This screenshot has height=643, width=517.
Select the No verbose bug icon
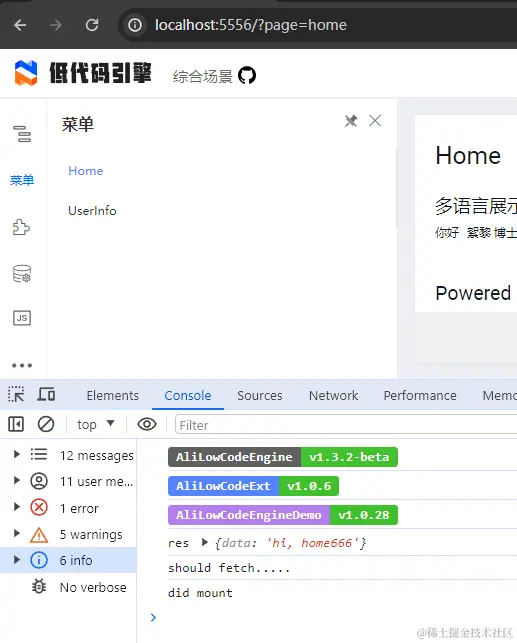[x=39, y=587]
